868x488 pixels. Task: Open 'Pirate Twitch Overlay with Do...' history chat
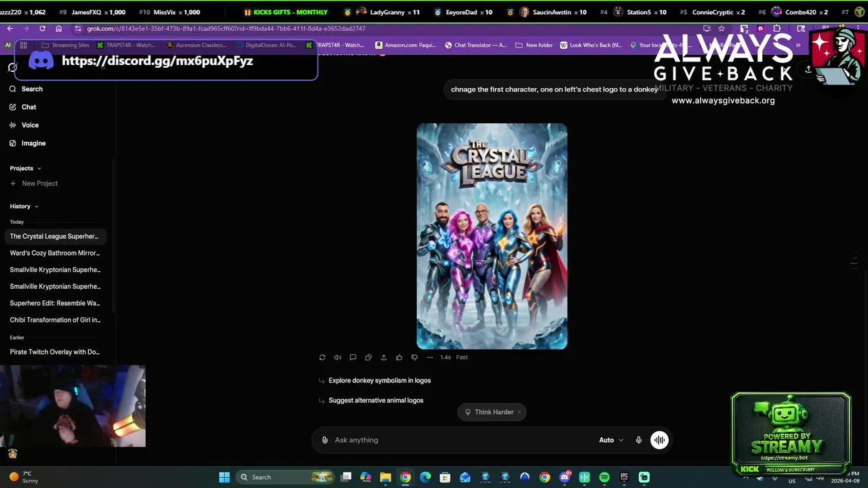coord(54,352)
